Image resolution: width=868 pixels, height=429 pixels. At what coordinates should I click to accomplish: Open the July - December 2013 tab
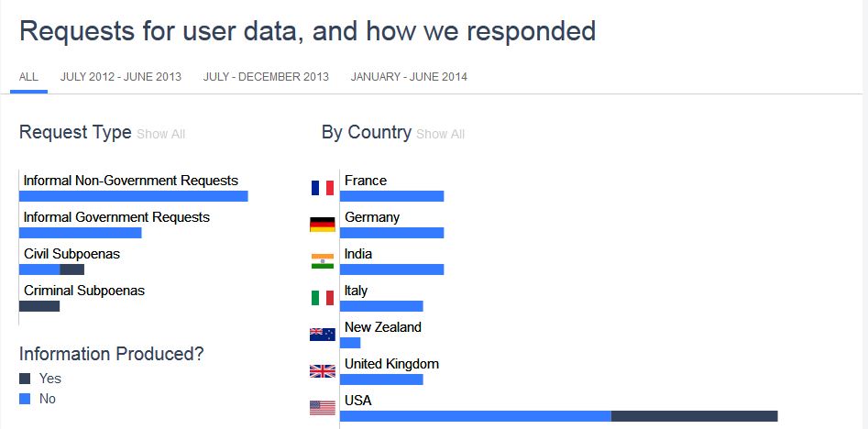tap(266, 77)
